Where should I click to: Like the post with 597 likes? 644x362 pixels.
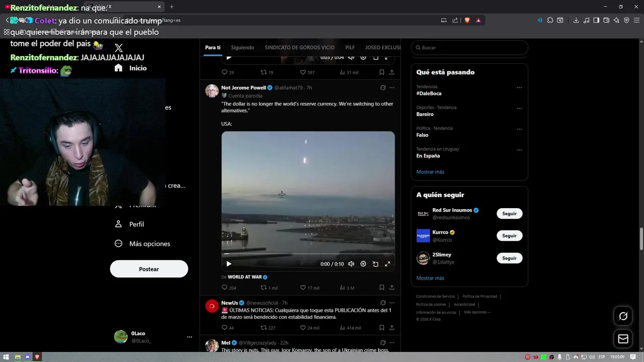click(307, 72)
